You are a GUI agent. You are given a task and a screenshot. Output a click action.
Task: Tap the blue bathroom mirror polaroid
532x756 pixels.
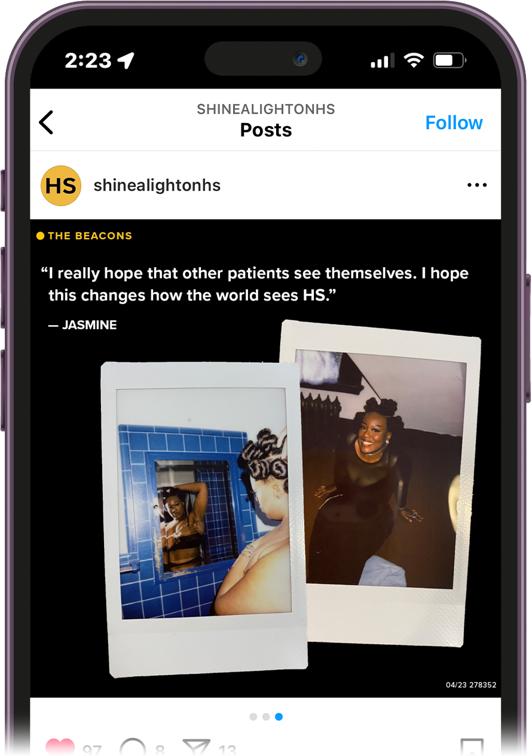[x=202, y=519]
